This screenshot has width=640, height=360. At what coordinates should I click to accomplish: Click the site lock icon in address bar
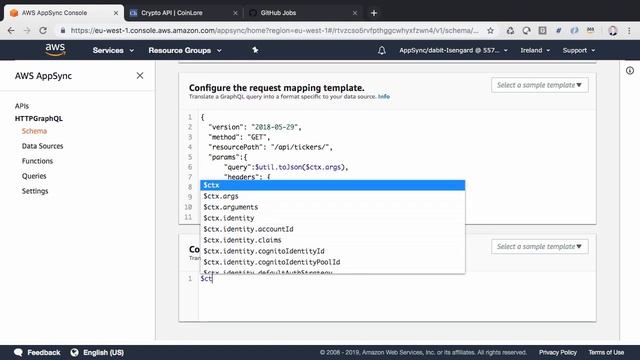click(62, 31)
